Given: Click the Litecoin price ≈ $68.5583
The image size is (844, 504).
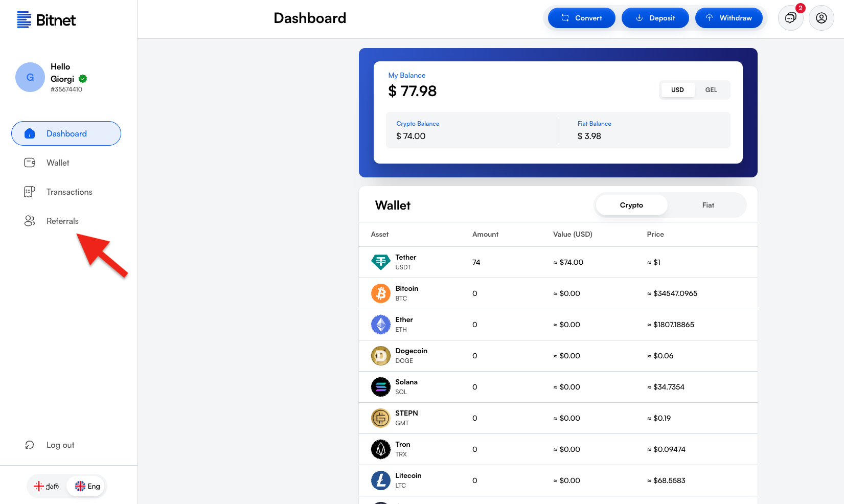Looking at the screenshot, I should pos(666,480).
